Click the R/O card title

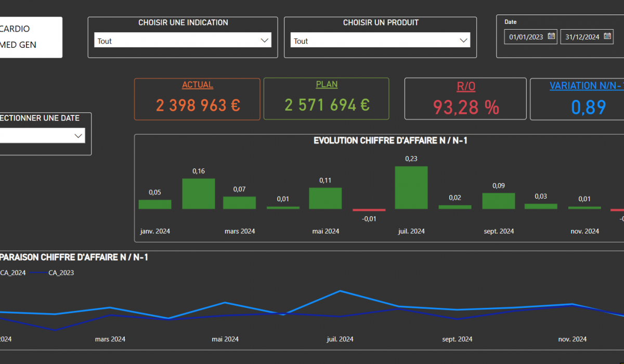[x=465, y=86]
